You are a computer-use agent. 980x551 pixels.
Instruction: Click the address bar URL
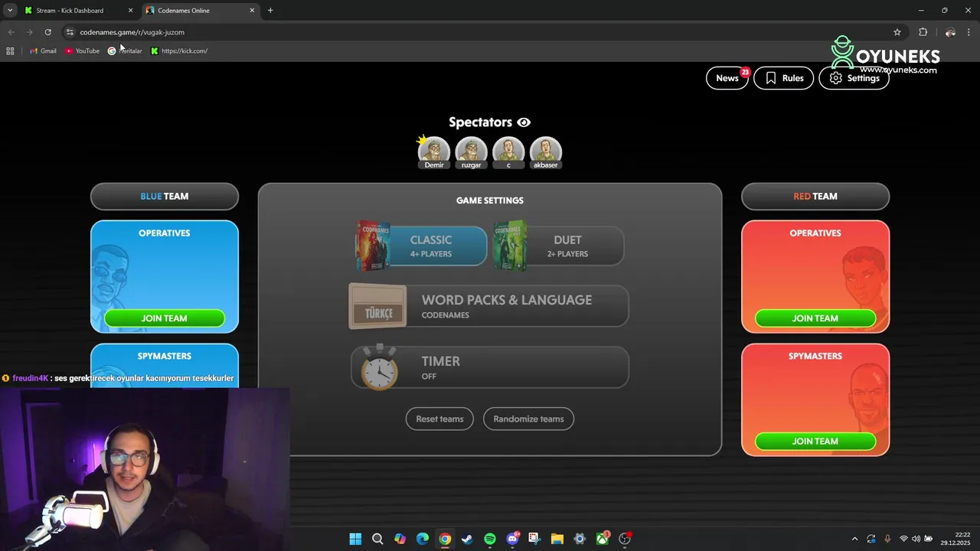pos(132,32)
